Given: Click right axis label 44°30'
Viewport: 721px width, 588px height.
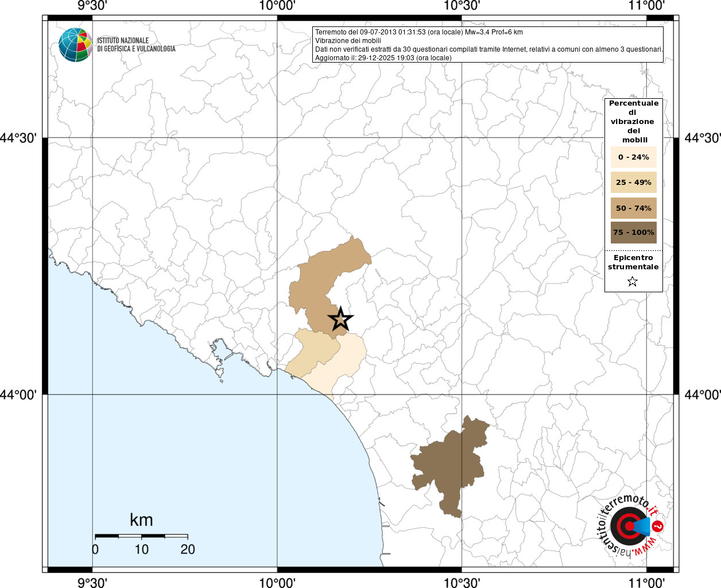Looking at the screenshot, I should click(x=703, y=138).
